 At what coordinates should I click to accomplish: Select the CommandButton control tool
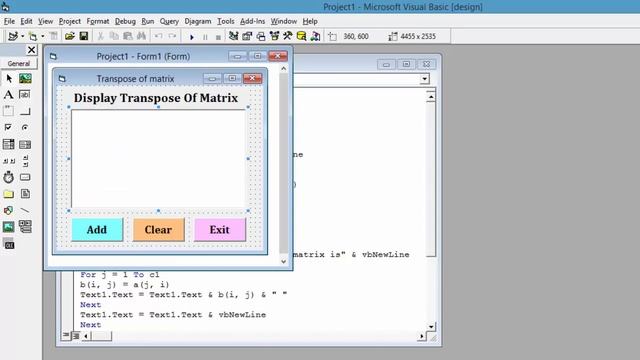[x=25, y=111]
